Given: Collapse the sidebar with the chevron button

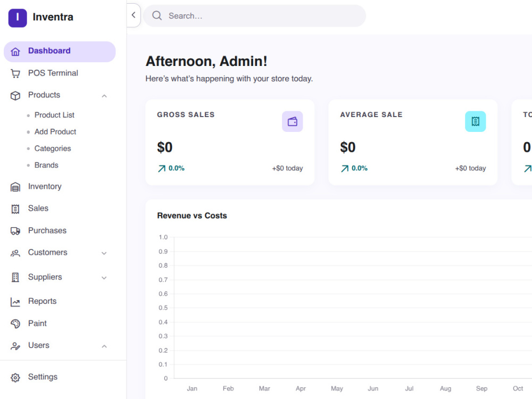Looking at the screenshot, I should 134,15.
